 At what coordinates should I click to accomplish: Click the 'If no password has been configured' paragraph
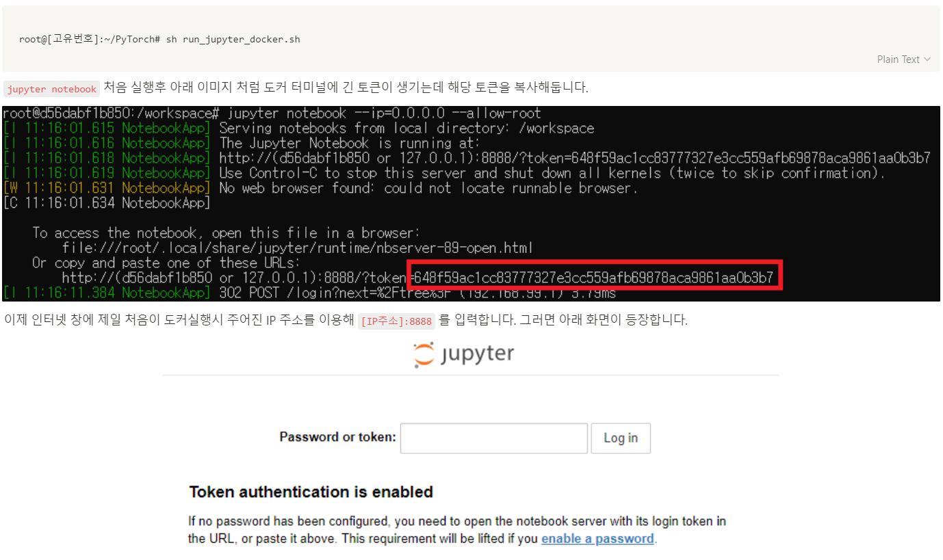coord(457,530)
